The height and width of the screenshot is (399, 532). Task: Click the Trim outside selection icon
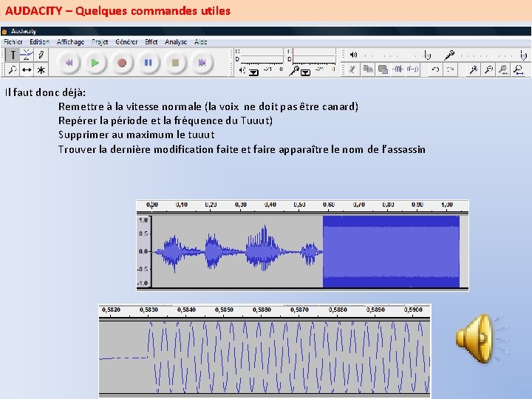(398, 69)
